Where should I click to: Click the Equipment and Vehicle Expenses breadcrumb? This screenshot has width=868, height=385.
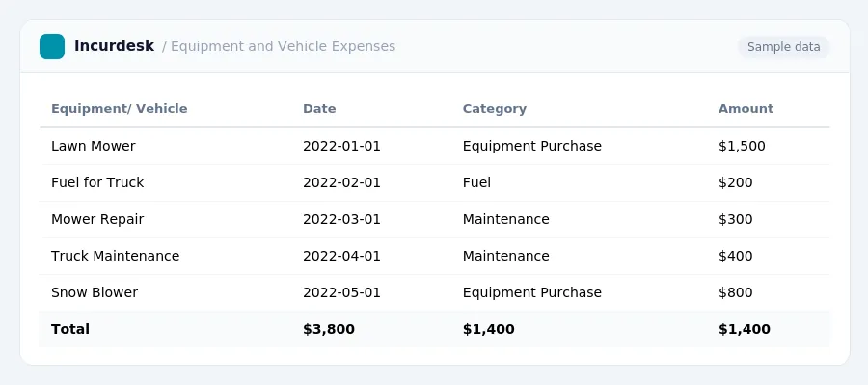pyautogui.click(x=283, y=46)
